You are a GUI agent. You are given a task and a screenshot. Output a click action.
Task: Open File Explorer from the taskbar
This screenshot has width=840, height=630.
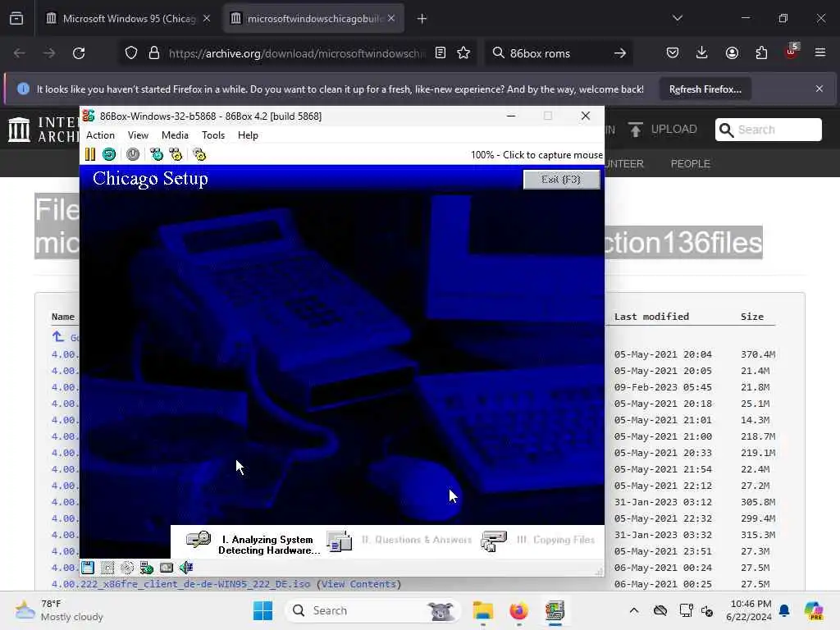click(482, 610)
